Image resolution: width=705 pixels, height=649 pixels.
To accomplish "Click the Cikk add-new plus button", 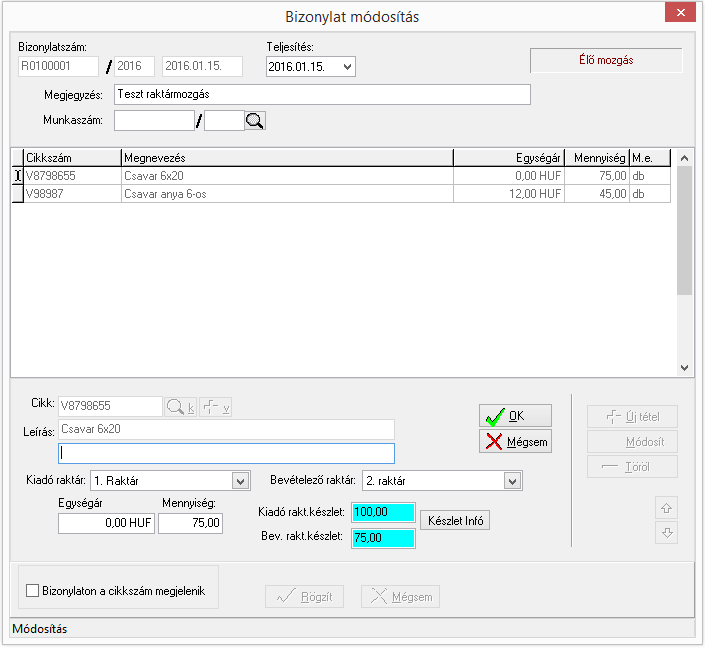I will pyautogui.click(x=215, y=407).
